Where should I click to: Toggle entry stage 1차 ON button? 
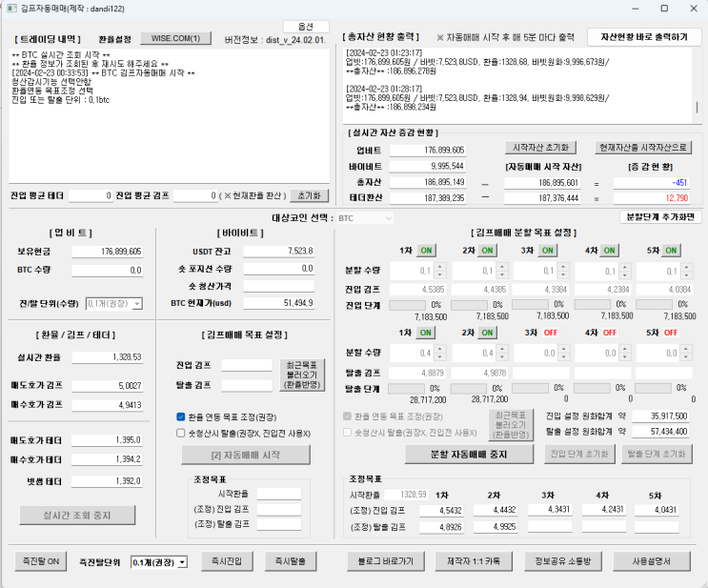[426, 251]
